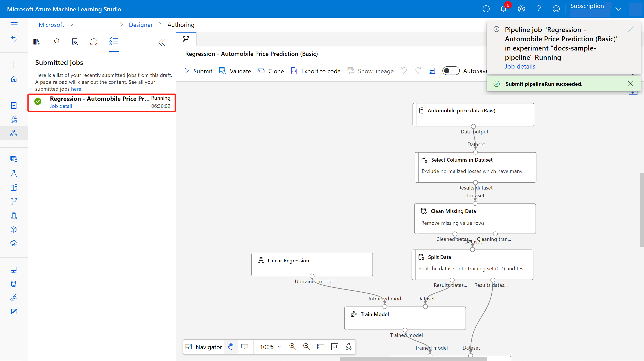Click the undo arrow in the pipeline toolbar
644x361 pixels.
tap(404, 71)
